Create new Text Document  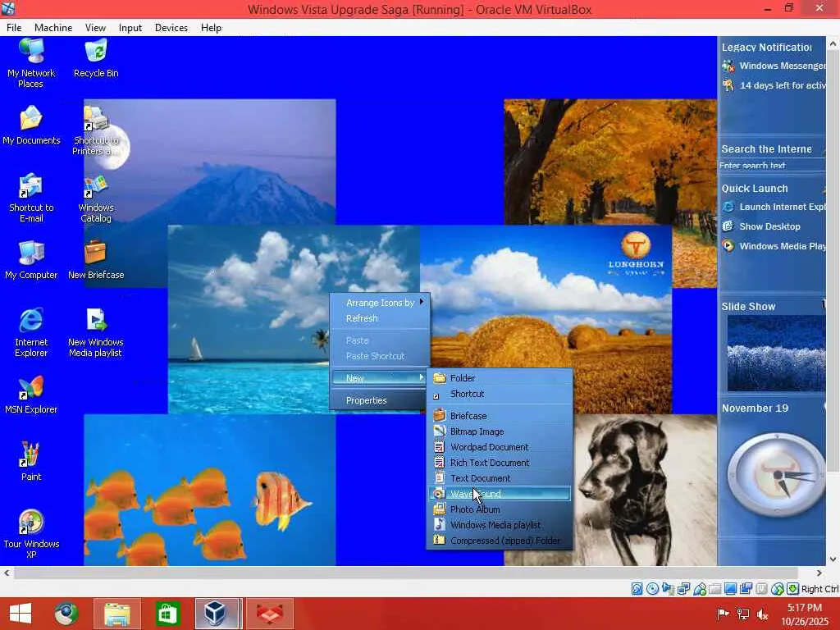click(x=500, y=478)
